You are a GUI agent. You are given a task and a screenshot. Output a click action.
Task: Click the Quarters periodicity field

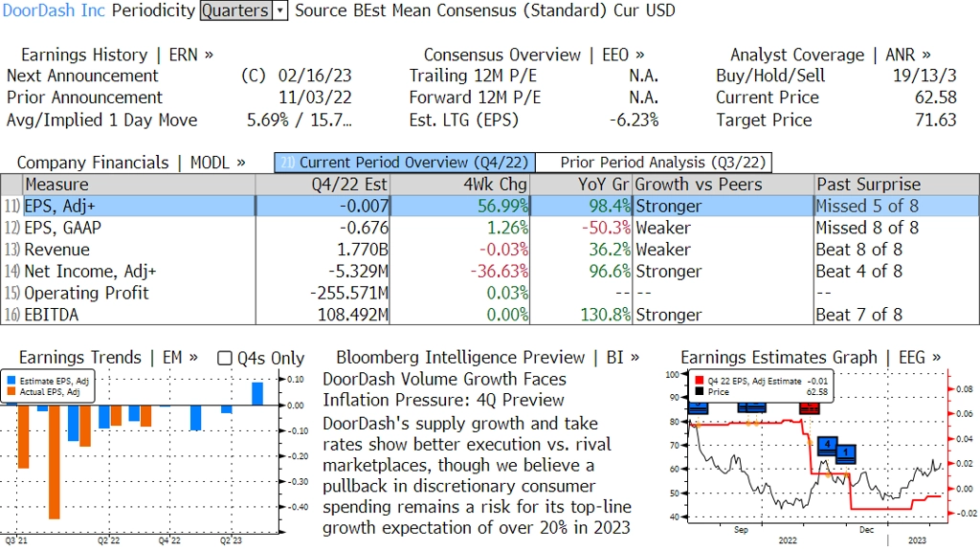[x=235, y=11]
